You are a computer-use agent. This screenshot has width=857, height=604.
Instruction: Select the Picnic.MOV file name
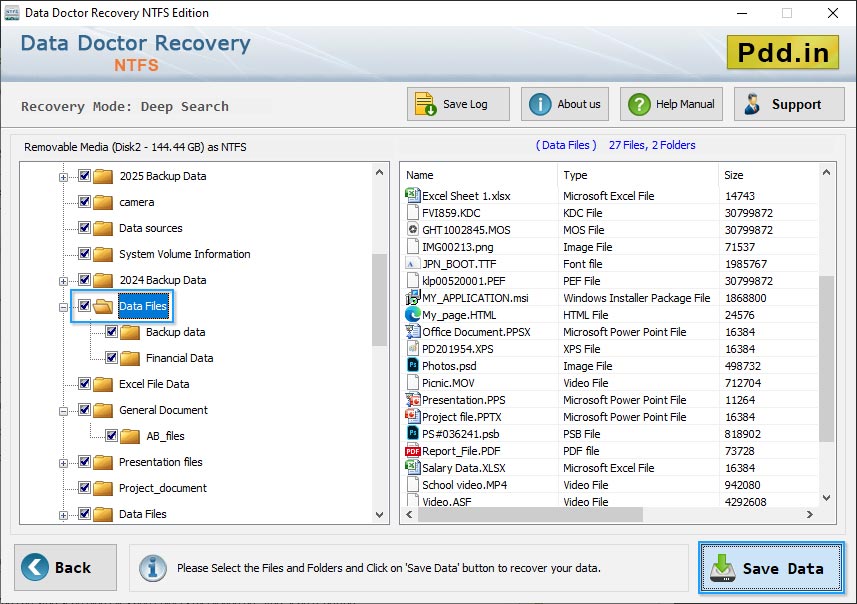point(448,383)
